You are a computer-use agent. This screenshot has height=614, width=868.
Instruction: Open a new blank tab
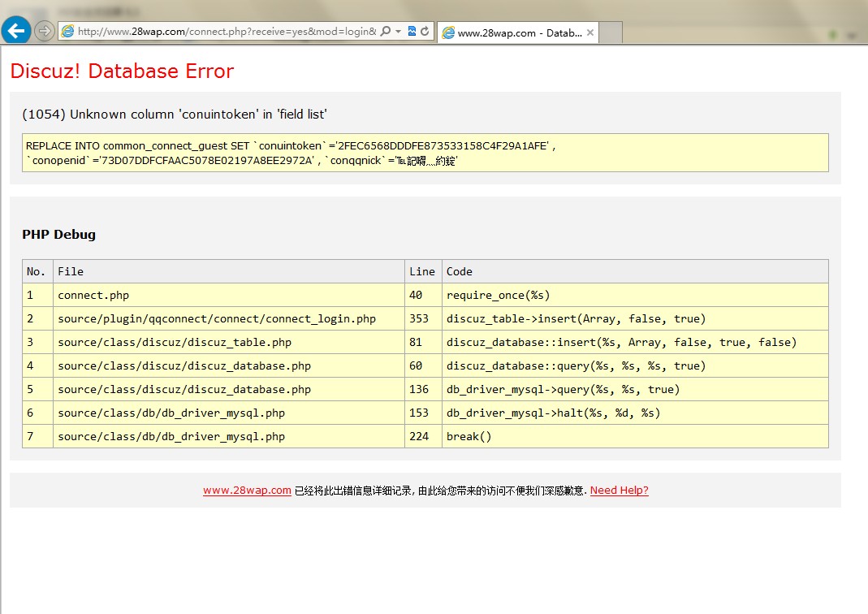click(x=611, y=33)
